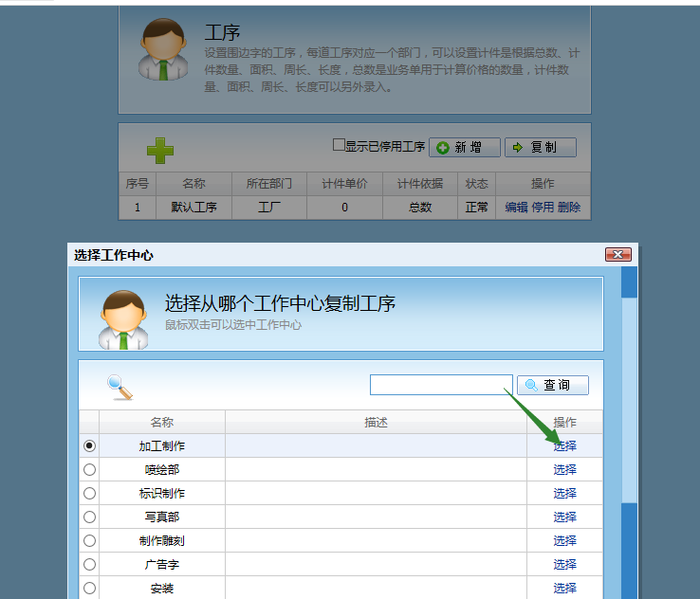Enable the 显示已停用工序 checkbox

[x=339, y=146]
